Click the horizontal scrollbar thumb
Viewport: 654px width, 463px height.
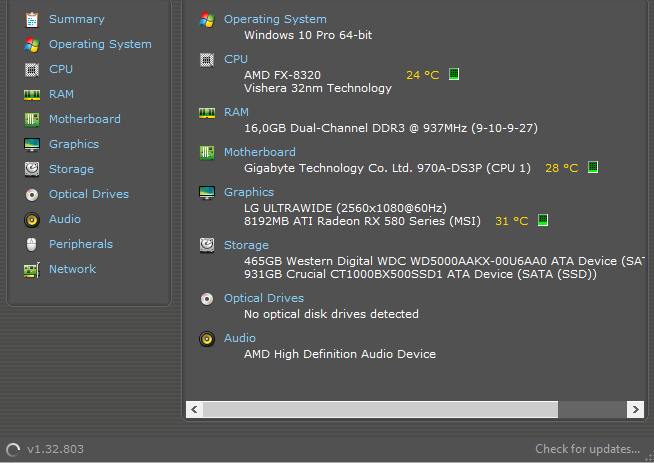(380, 410)
